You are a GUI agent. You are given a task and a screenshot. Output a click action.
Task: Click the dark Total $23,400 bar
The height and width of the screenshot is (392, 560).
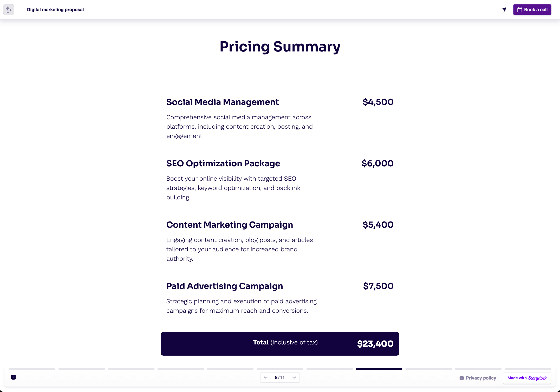pyautogui.click(x=280, y=344)
